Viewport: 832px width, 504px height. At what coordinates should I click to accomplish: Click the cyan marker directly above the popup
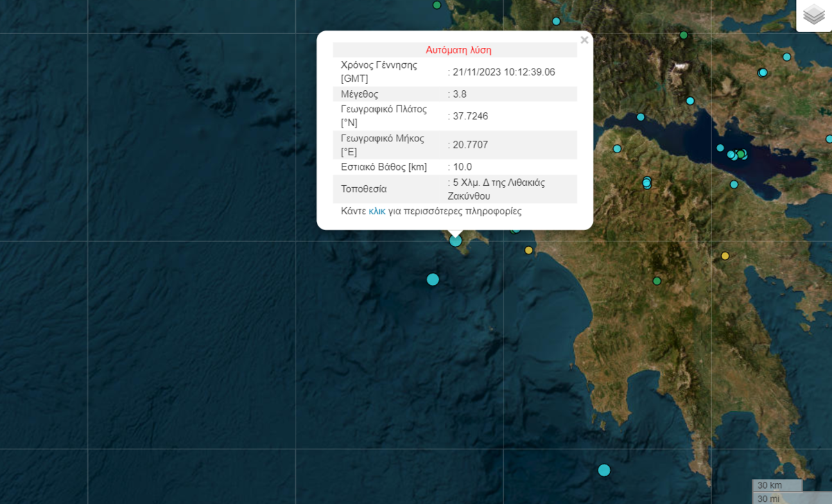pyautogui.click(x=556, y=21)
